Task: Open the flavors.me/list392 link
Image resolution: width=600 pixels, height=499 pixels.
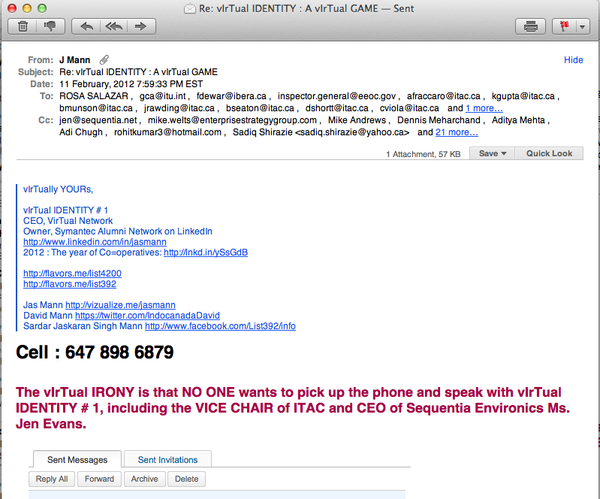Action: click(70, 284)
